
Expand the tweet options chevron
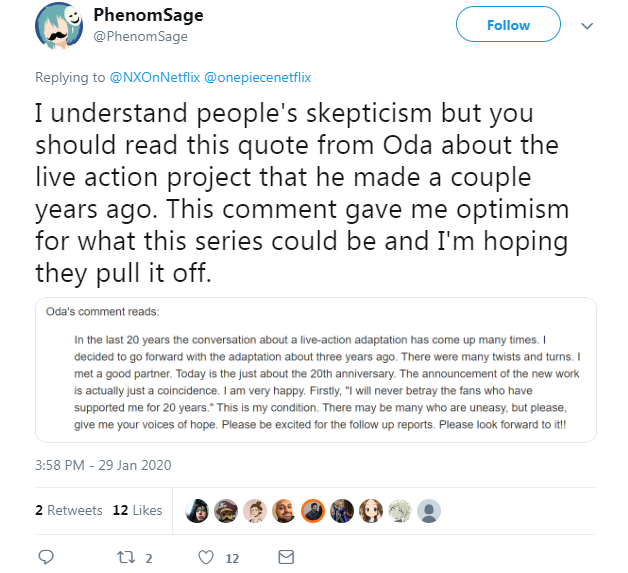587,26
